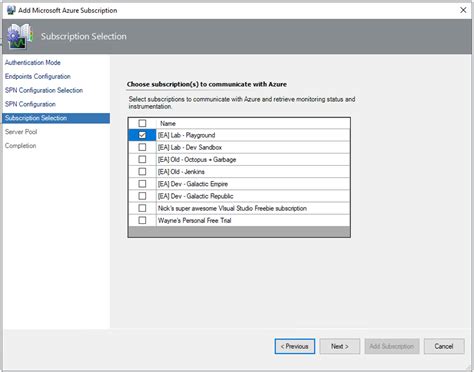The image size is (474, 372).
Task: Click the title bar application icon
Action: 11,10
